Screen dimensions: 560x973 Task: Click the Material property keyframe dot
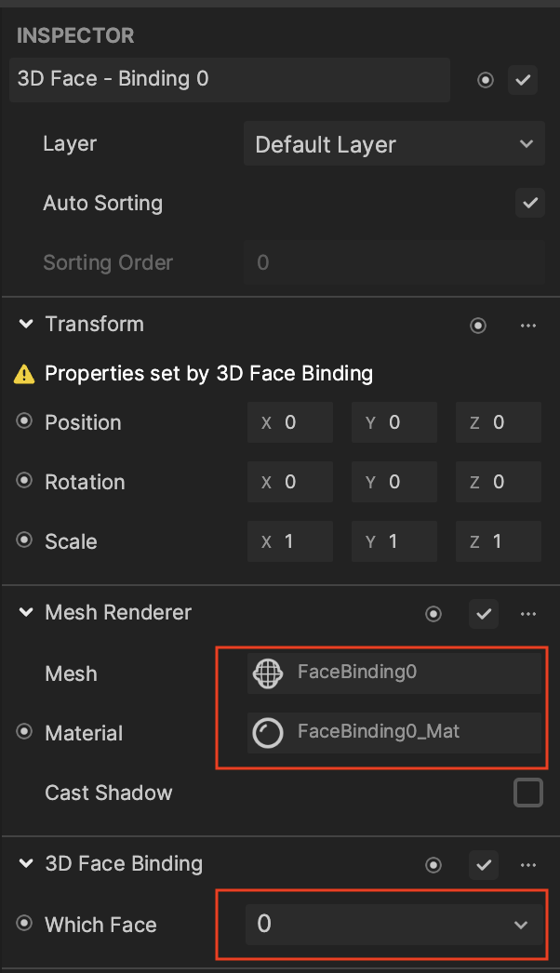(24, 733)
